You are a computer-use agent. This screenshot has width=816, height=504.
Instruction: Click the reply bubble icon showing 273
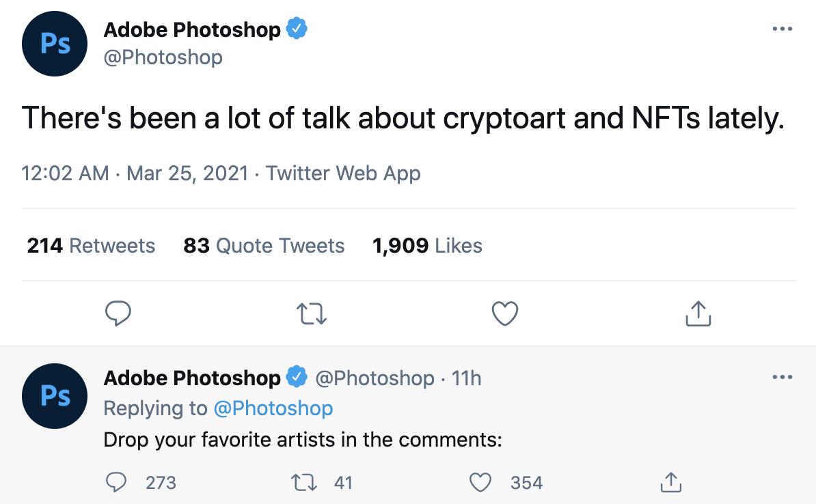(x=117, y=482)
